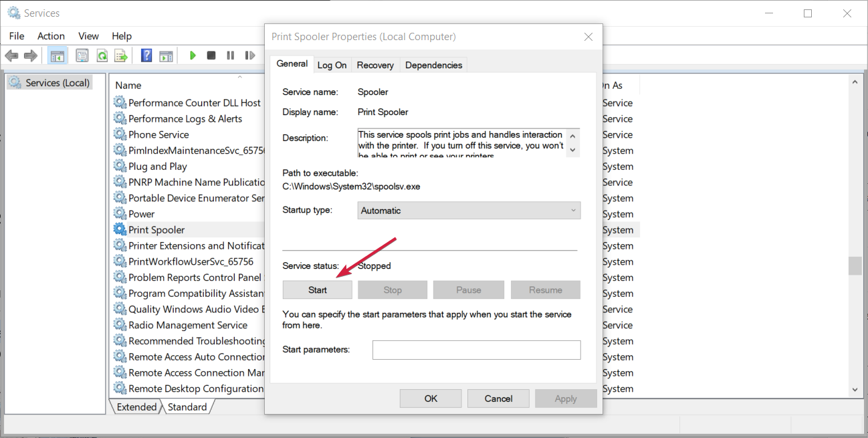Click the gear icon beside Performance Counter DLL Host
This screenshot has width=868, height=438.
(x=120, y=102)
